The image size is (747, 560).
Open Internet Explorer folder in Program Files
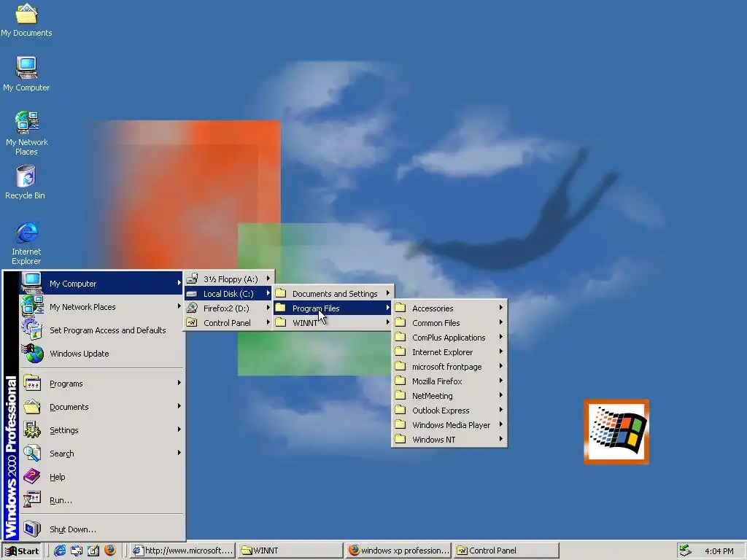click(449, 352)
